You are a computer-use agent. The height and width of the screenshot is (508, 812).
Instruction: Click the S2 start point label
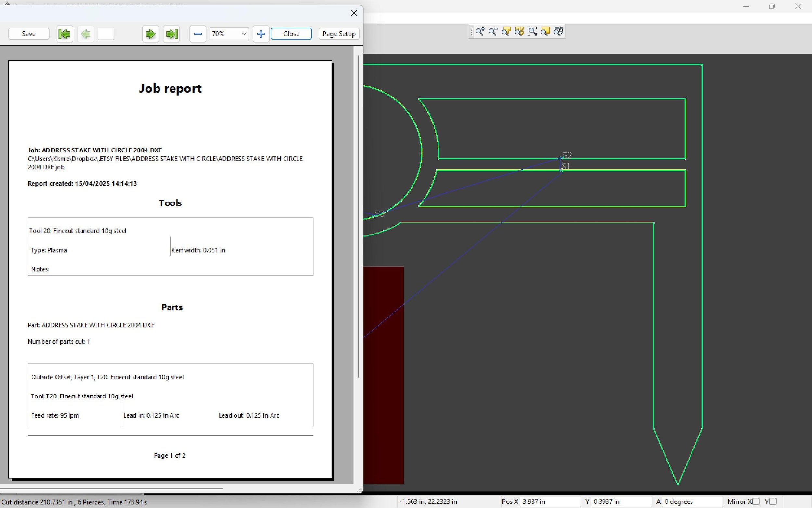click(567, 155)
